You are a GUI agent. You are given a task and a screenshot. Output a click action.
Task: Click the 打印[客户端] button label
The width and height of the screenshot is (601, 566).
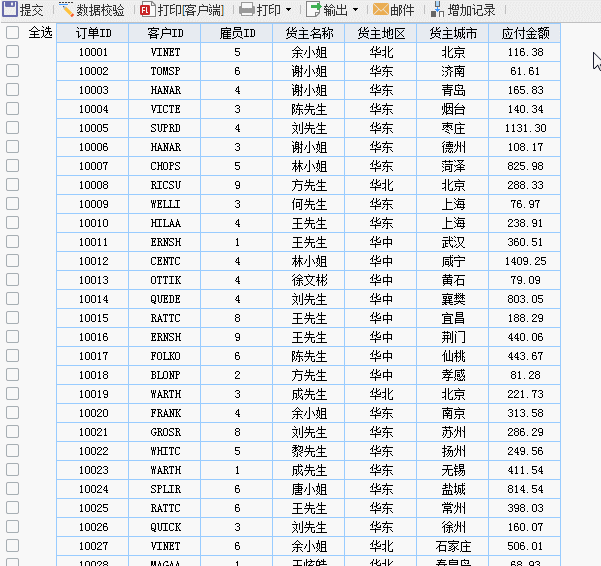coord(190,10)
